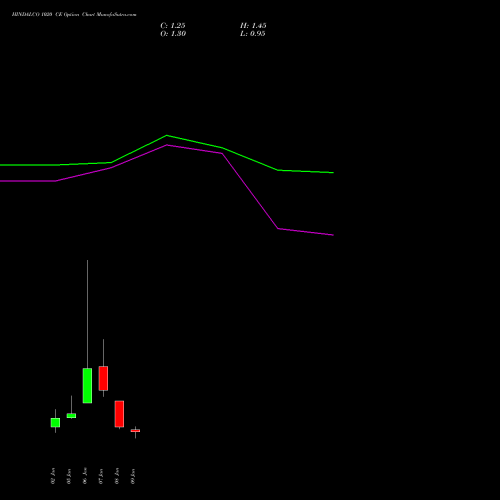Click the 02 Jan green candlestick
This screenshot has height=500, width=500.
[x=55, y=422]
